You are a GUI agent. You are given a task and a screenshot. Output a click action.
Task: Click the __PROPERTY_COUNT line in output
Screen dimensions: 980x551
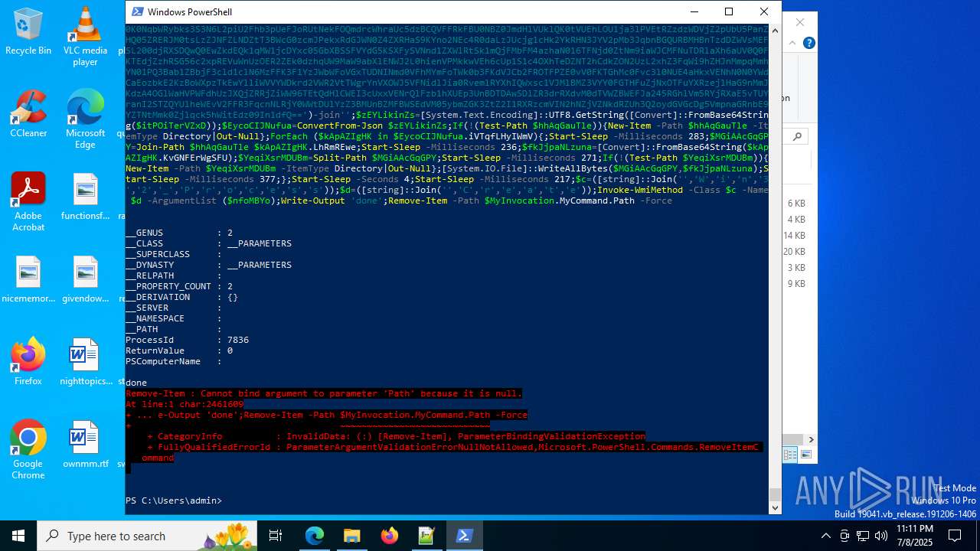point(179,286)
